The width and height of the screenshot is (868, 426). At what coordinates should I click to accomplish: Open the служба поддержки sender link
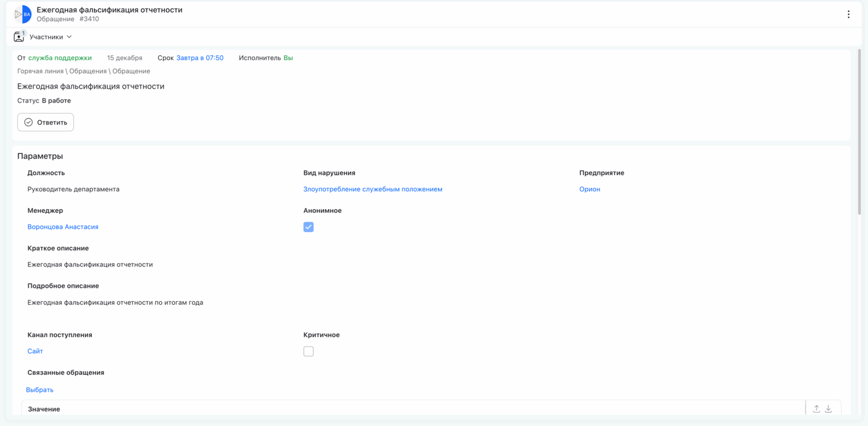point(60,58)
